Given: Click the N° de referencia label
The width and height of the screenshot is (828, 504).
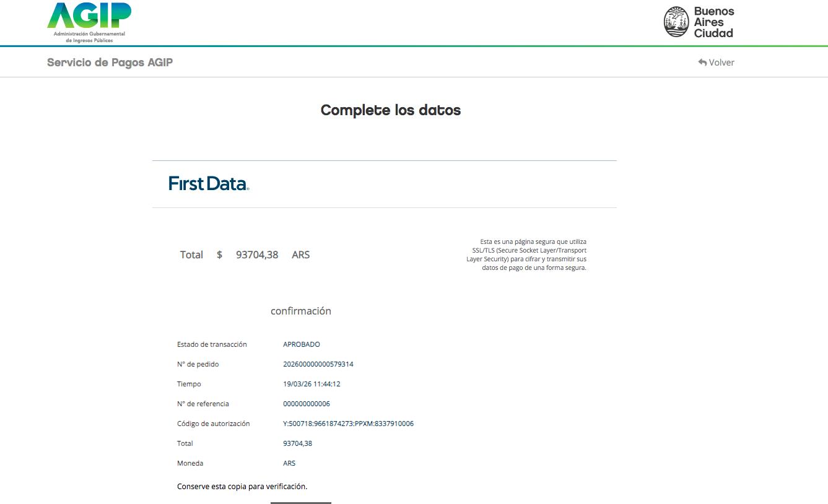Looking at the screenshot, I should point(203,404).
